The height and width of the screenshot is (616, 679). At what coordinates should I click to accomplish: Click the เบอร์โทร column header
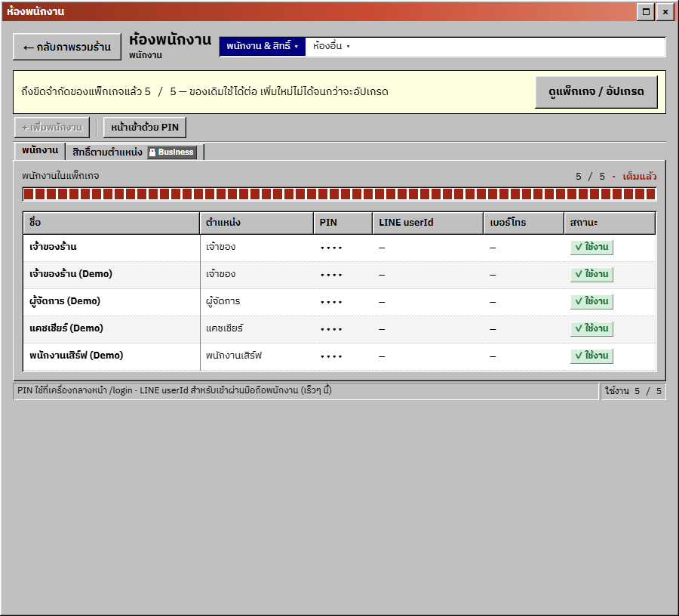tap(524, 223)
